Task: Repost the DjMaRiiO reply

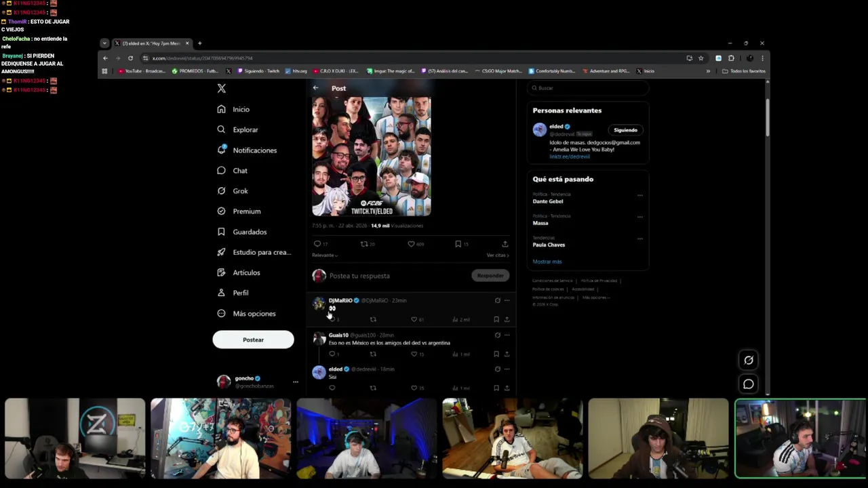Action: point(373,319)
